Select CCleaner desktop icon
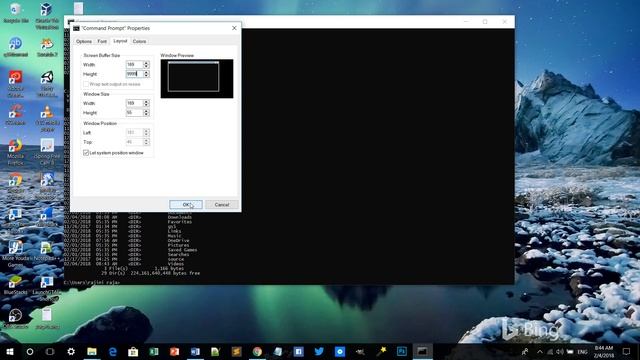The image size is (640, 360). (x=16, y=115)
